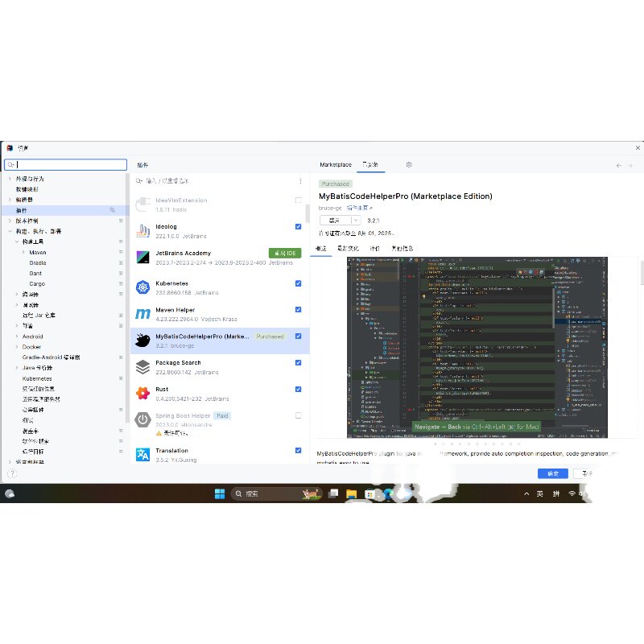Click the plugin list vertical scrollbar

click(x=308, y=213)
